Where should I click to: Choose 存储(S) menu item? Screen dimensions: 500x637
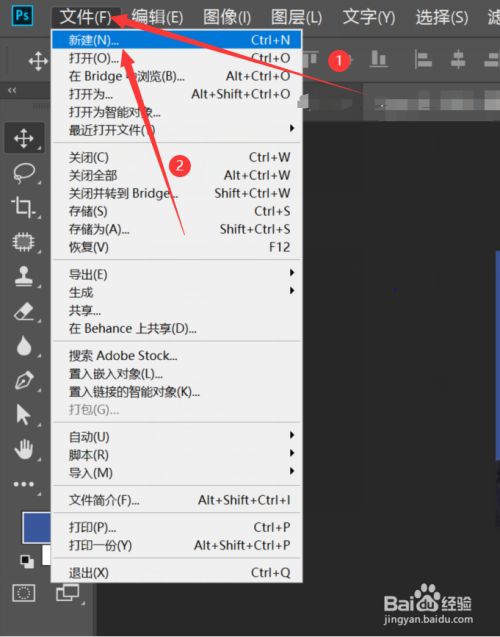pyautogui.click(x=177, y=211)
